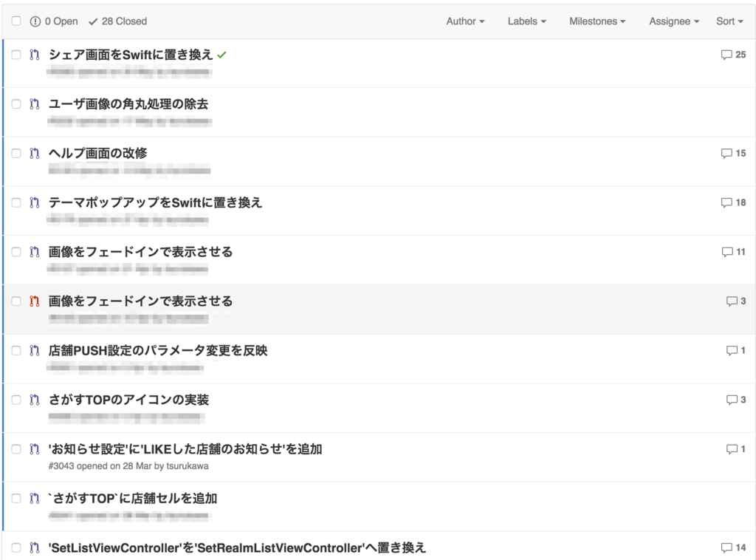
Task: Open pull request テーマポップアップをSwiftに置き換え
Action: pyautogui.click(x=155, y=202)
